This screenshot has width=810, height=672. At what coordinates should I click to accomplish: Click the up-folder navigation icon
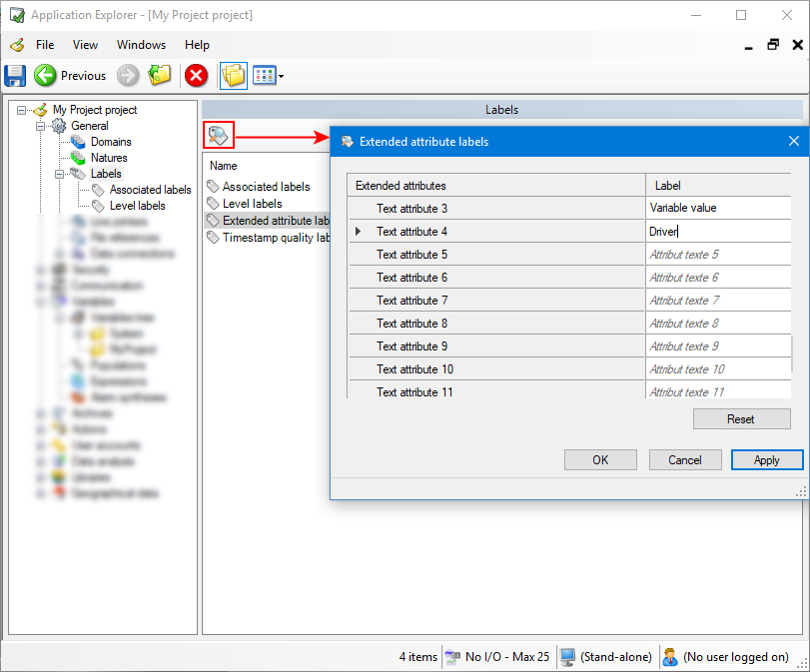(x=160, y=75)
